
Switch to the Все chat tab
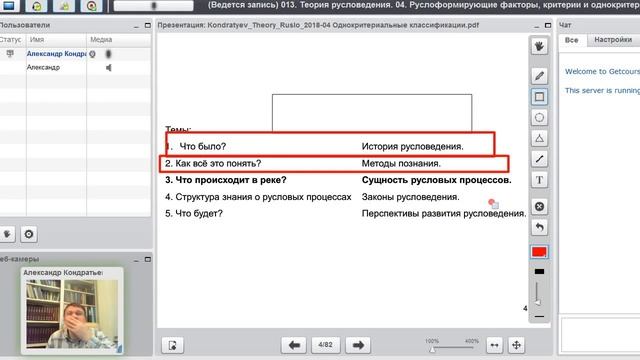[x=572, y=40]
